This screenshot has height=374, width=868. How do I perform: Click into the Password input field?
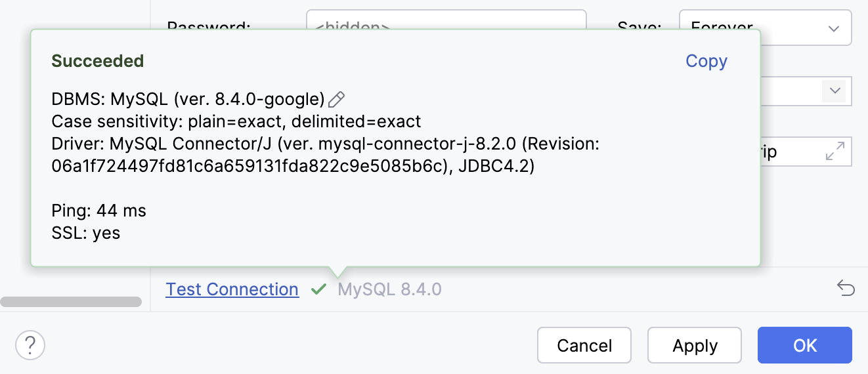pyautogui.click(x=446, y=20)
